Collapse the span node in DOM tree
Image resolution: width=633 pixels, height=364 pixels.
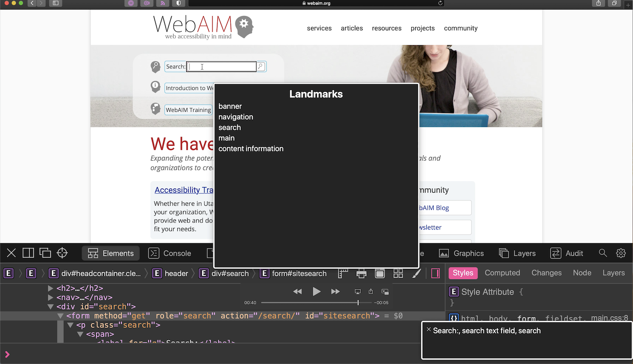[x=80, y=334]
